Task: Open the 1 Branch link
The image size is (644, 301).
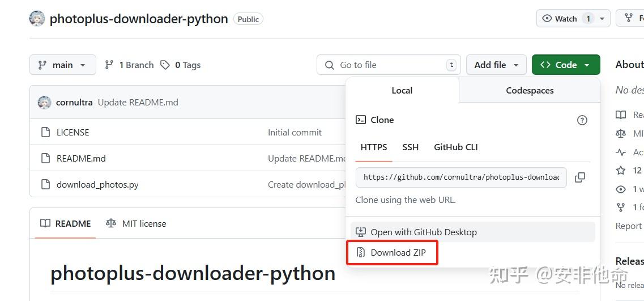Action: (x=129, y=65)
